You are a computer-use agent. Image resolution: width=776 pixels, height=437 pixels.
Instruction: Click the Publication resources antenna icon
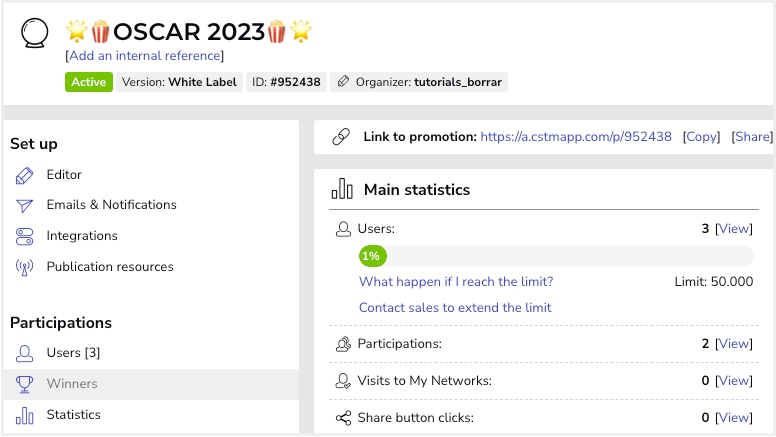24,267
